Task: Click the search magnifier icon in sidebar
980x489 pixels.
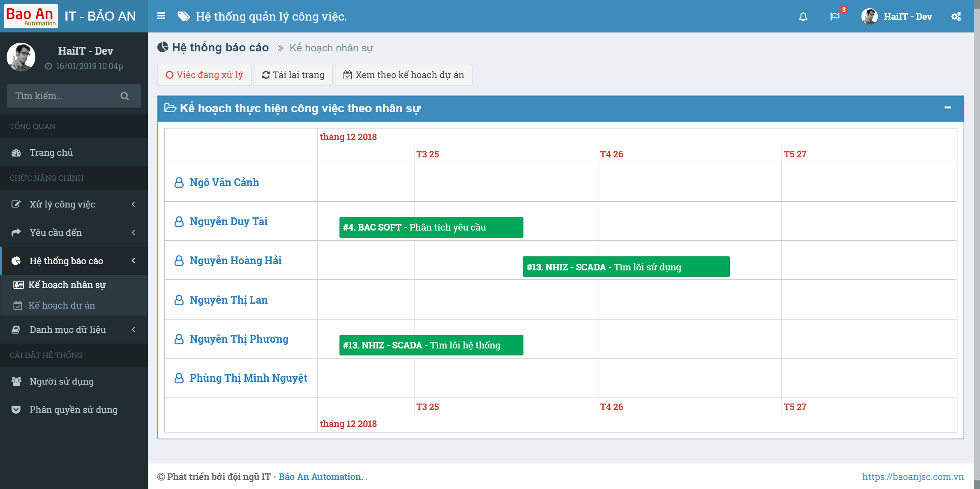Action: [x=125, y=96]
